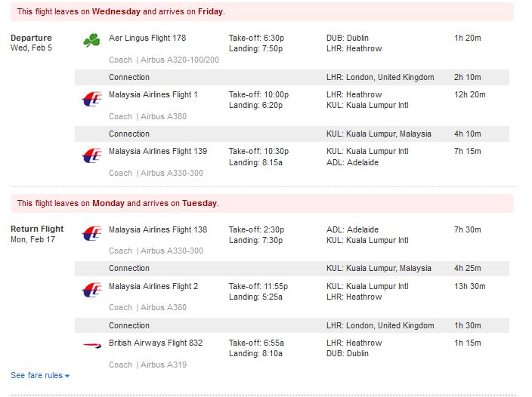Image resolution: width=532 pixels, height=397 pixels.
Task: Click the Aer Lingus shamrock logo
Action: coord(91,40)
